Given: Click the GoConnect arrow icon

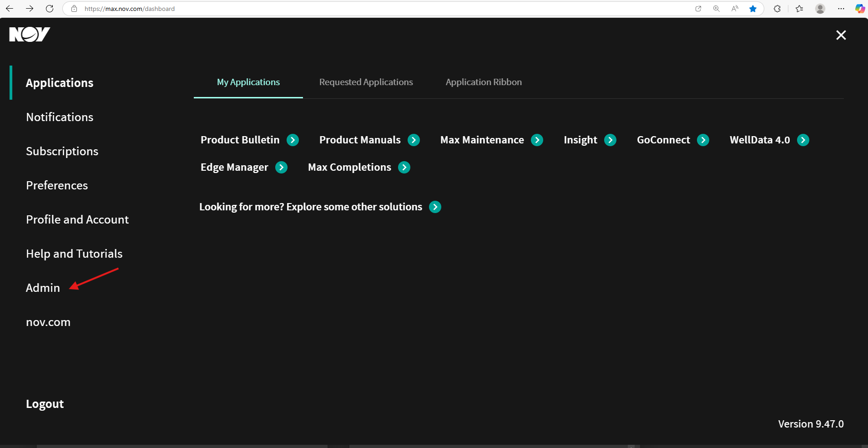Looking at the screenshot, I should (703, 140).
